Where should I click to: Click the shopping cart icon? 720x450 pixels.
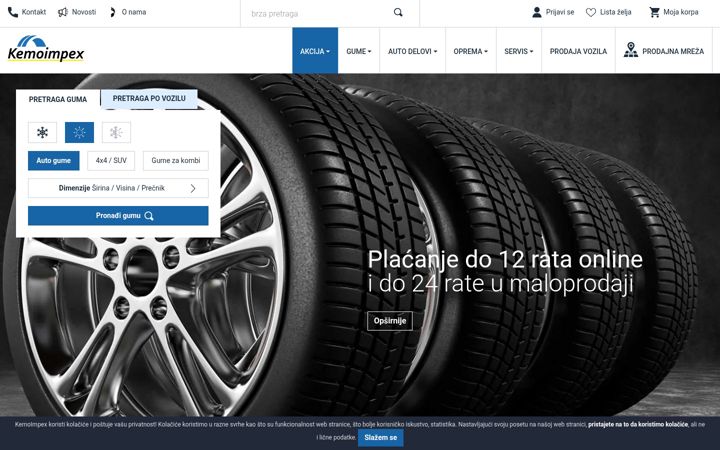[x=654, y=12]
